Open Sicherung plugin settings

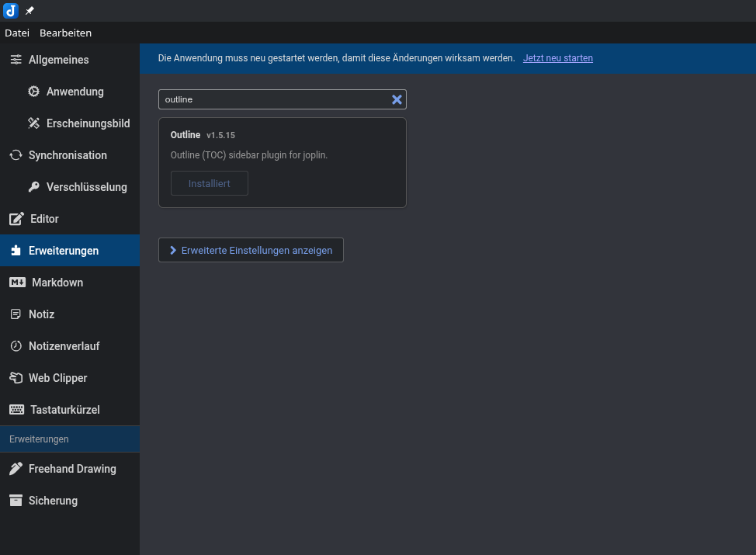tap(70, 500)
